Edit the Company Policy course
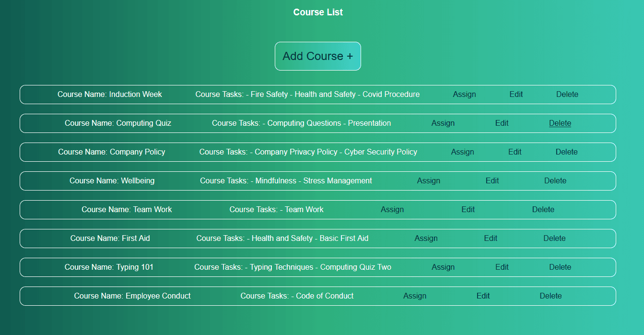 click(515, 152)
